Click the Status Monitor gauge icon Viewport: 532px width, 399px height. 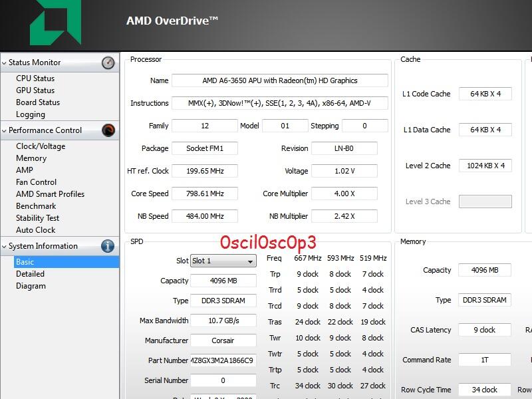[108, 63]
